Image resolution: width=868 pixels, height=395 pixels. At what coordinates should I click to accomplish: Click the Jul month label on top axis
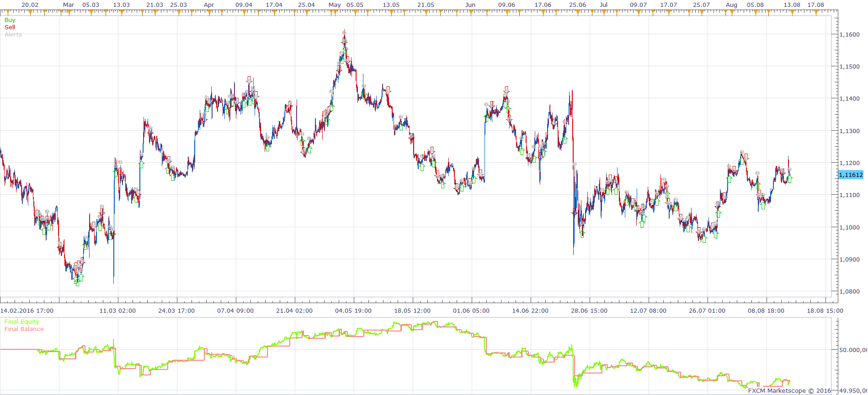click(x=604, y=5)
